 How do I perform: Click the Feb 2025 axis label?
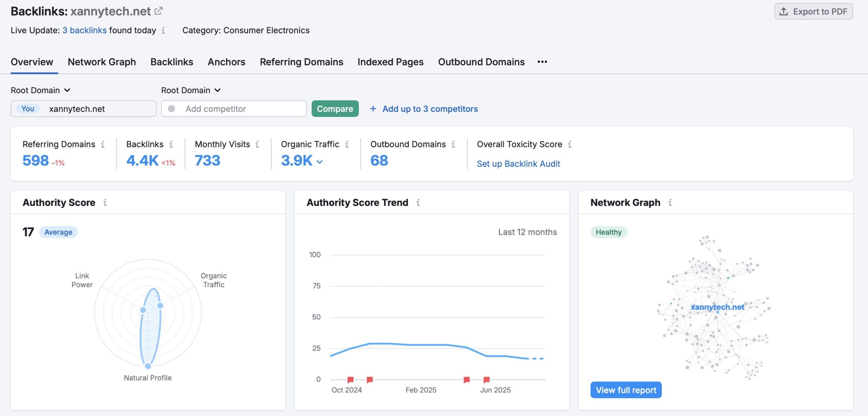click(x=421, y=390)
